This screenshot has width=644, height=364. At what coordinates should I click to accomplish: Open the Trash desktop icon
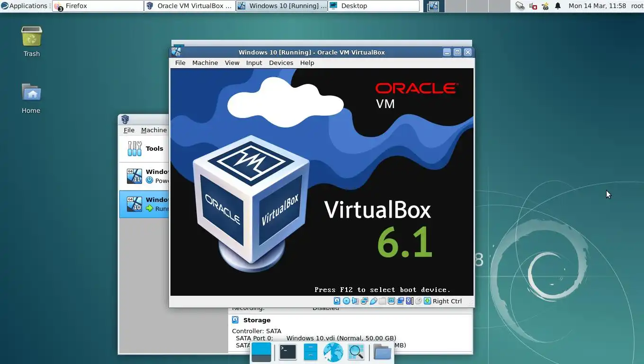[32, 36]
